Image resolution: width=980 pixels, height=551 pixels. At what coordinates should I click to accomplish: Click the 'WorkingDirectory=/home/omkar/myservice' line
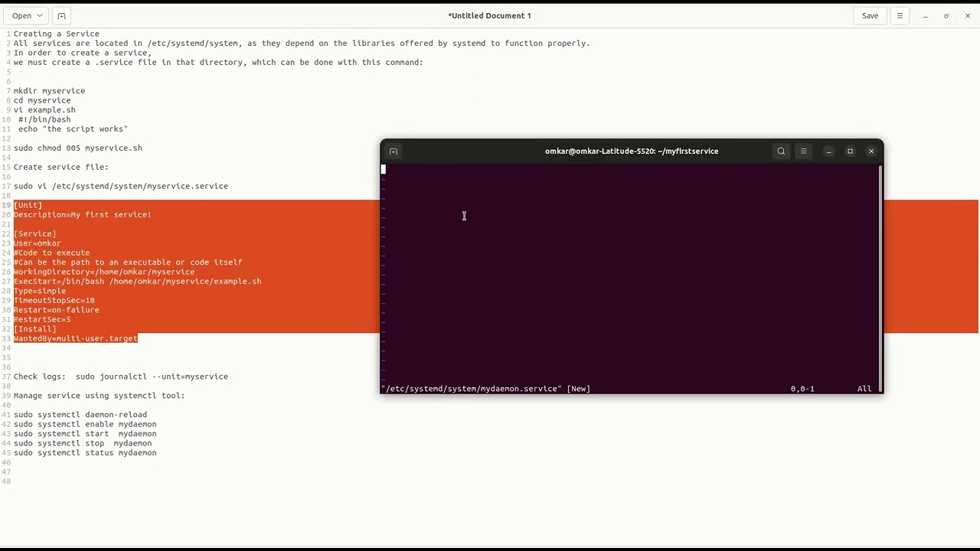click(x=103, y=272)
